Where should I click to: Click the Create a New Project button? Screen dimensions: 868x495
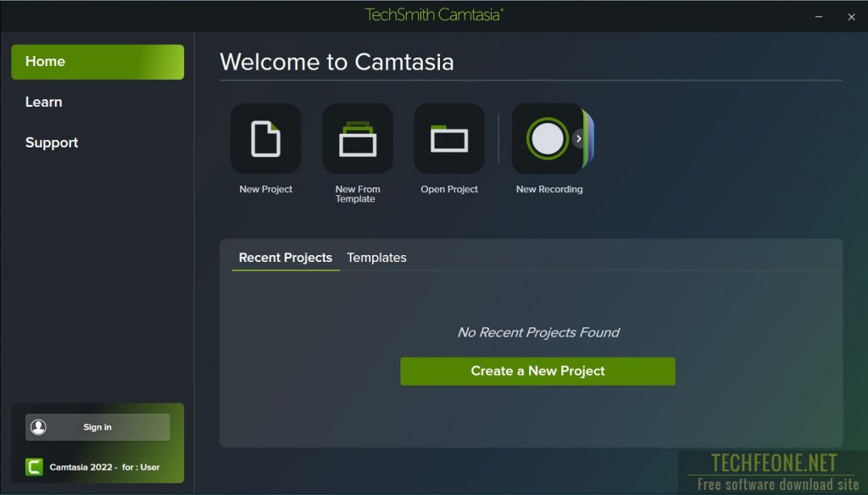click(537, 371)
